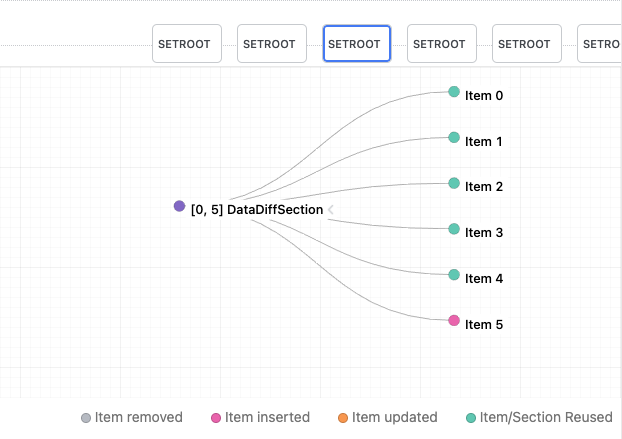Click the partially cut-off SETROOT at right edge
Image resolution: width=622 pixels, height=439 pixels.
pyautogui.click(x=600, y=44)
